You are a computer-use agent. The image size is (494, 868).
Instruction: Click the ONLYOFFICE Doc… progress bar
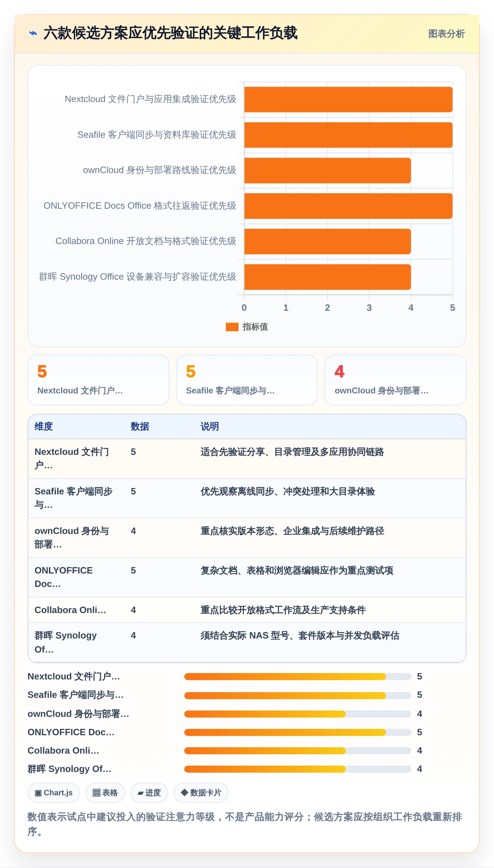[x=297, y=732]
